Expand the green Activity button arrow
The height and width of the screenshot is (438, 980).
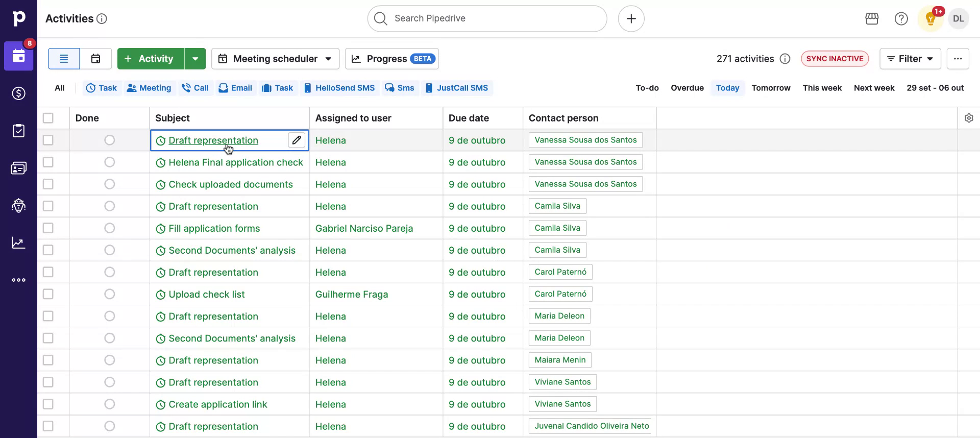pyautogui.click(x=195, y=59)
